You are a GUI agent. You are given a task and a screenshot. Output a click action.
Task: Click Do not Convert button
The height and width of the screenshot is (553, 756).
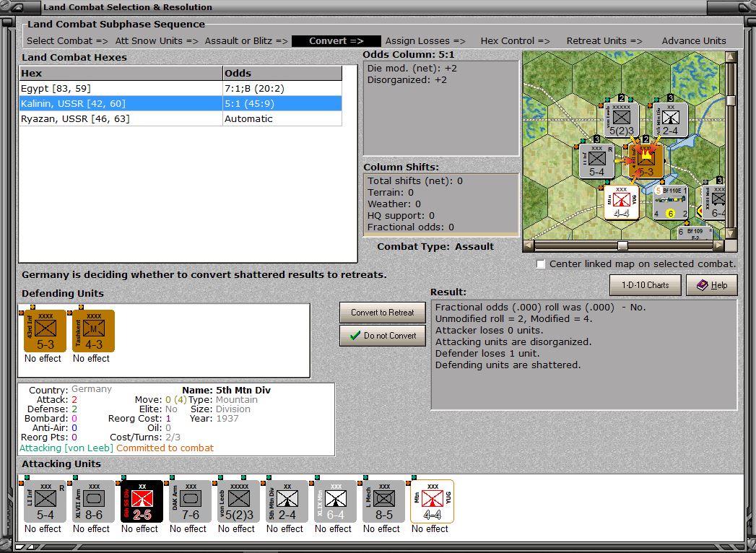pos(383,336)
